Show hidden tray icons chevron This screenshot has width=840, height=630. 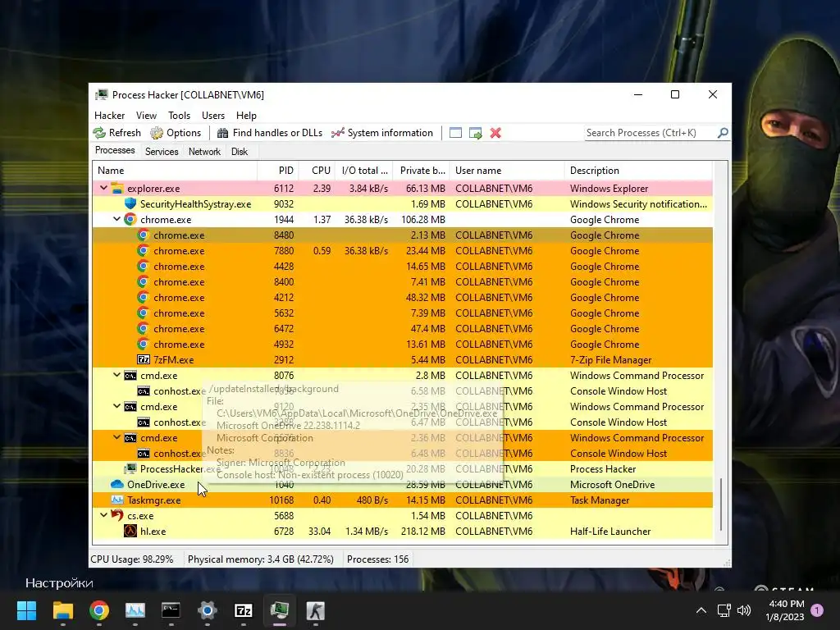click(x=701, y=610)
